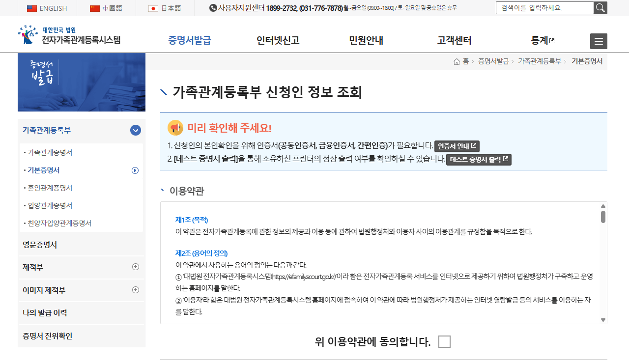The width and height of the screenshot is (629, 364).
Task: Focus the search keyword input field
Action: coord(545,8)
